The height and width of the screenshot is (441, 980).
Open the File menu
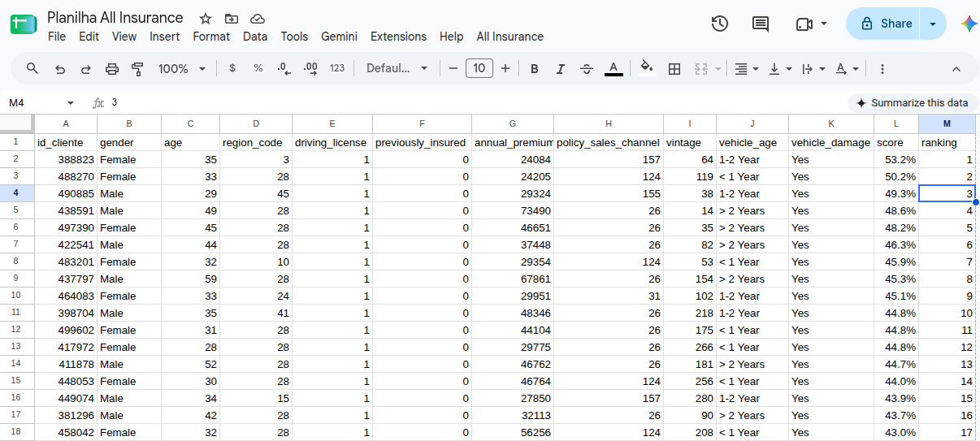coord(57,37)
